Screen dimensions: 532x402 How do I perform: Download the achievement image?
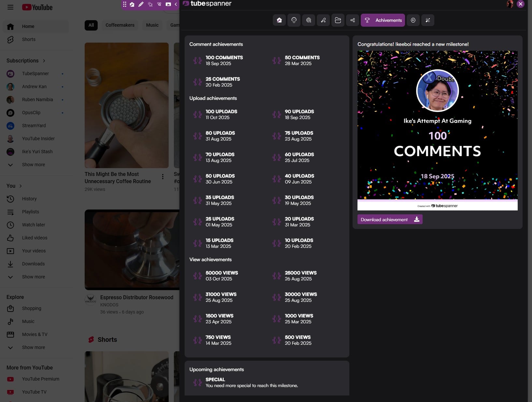tap(390, 219)
